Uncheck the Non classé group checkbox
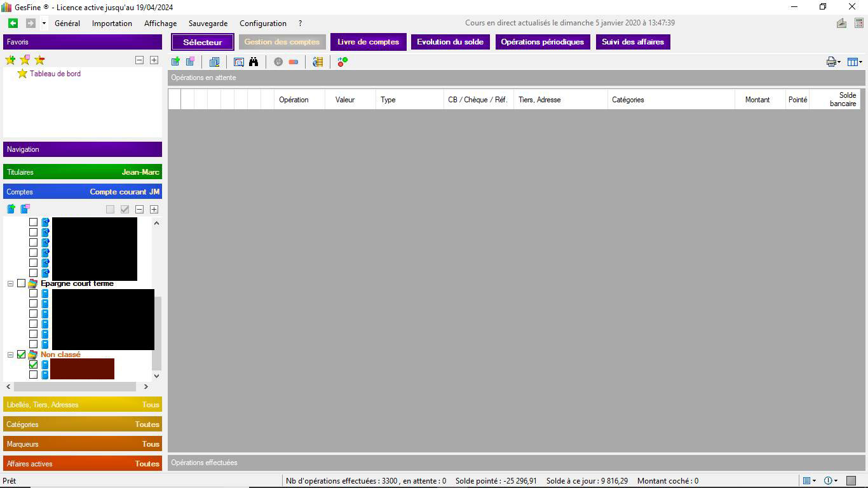Image resolution: width=868 pixels, height=488 pixels. (x=22, y=355)
